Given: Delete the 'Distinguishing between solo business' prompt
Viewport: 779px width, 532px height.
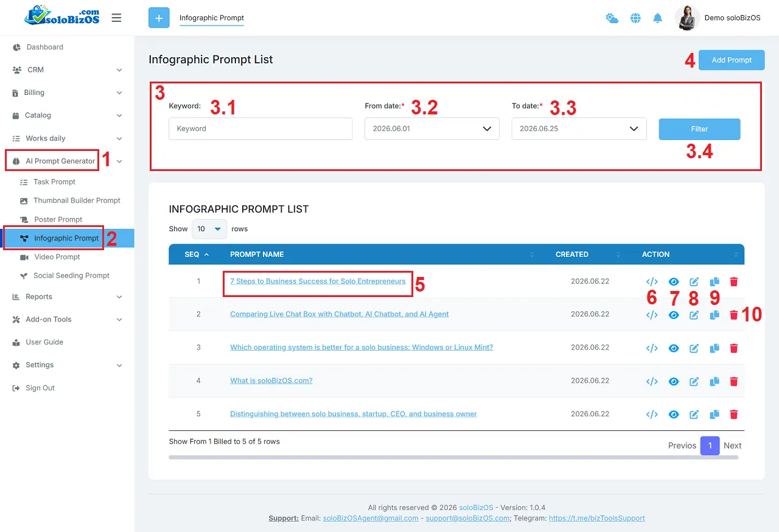Looking at the screenshot, I should pyautogui.click(x=734, y=415).
